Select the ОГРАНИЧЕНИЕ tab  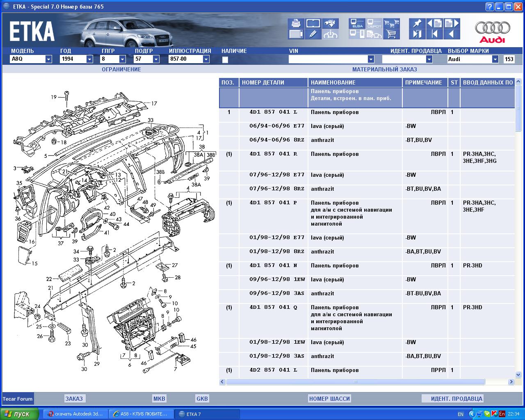(121, 69)
